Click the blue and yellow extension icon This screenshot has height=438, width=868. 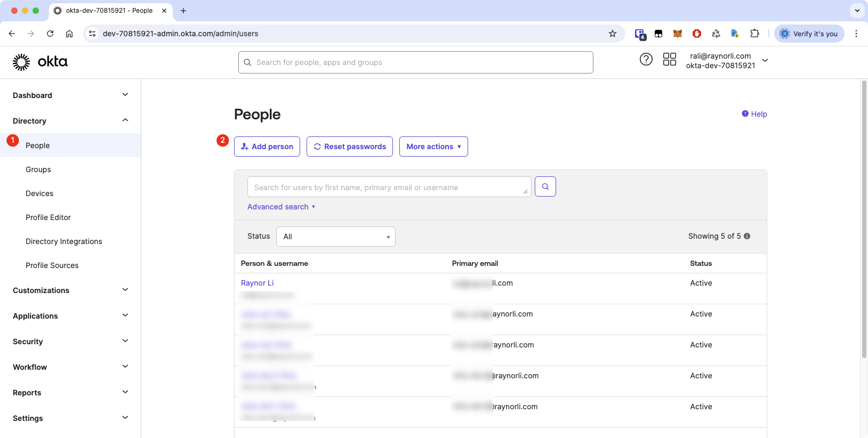[x=735, y=34]
